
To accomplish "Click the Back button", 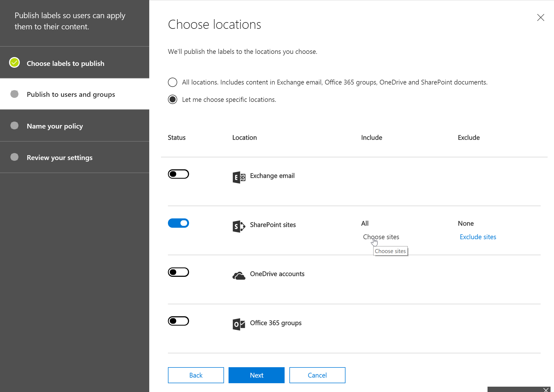I will point(196,375).
